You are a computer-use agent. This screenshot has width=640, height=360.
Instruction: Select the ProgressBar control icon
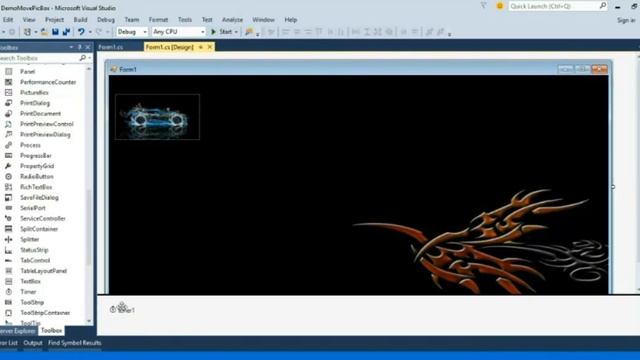[9, 156]
